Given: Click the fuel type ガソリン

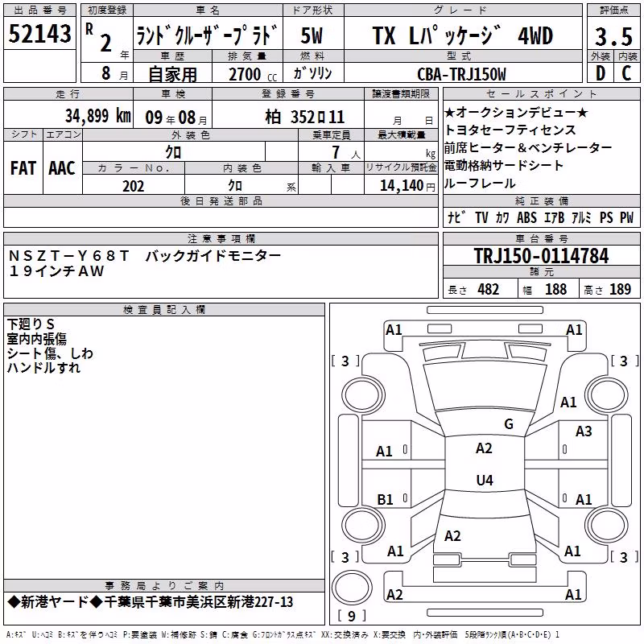Looking at the screenshot, I should click(x=312, y=73).
